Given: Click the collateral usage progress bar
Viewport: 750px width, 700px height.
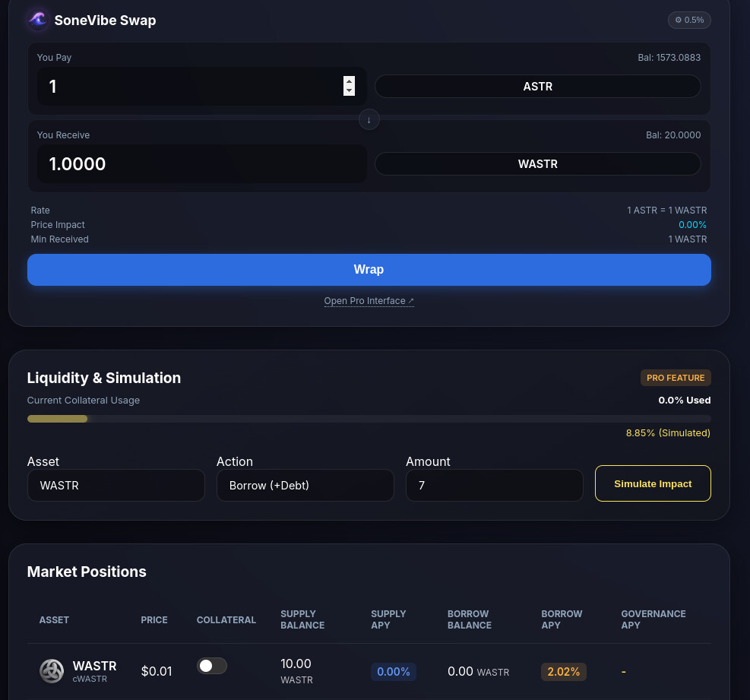Looking at the screenshot, I should (x=369, y=419).
